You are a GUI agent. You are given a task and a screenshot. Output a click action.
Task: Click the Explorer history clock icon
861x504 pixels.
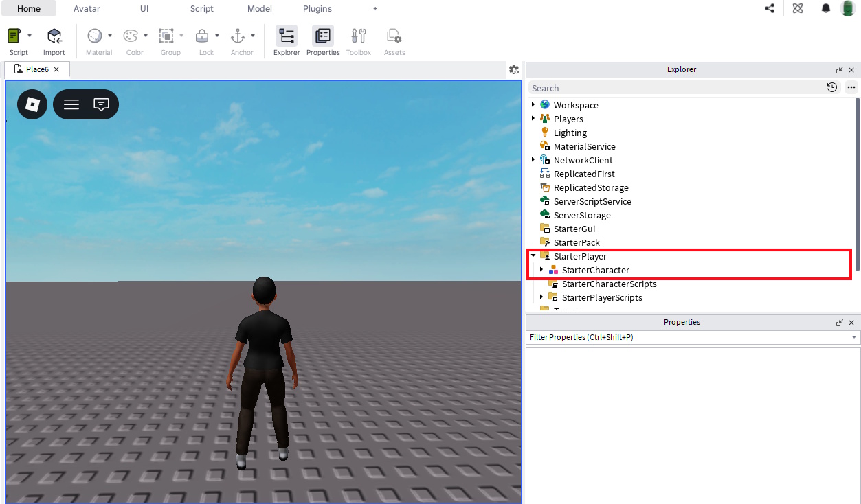(x=832, y=87)
